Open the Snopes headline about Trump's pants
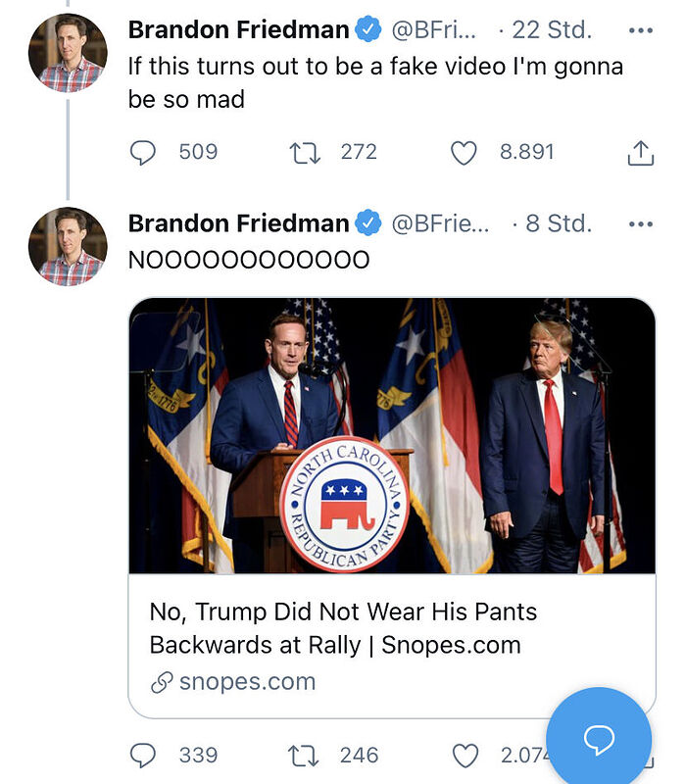685x784 pixels. [343, 628]
